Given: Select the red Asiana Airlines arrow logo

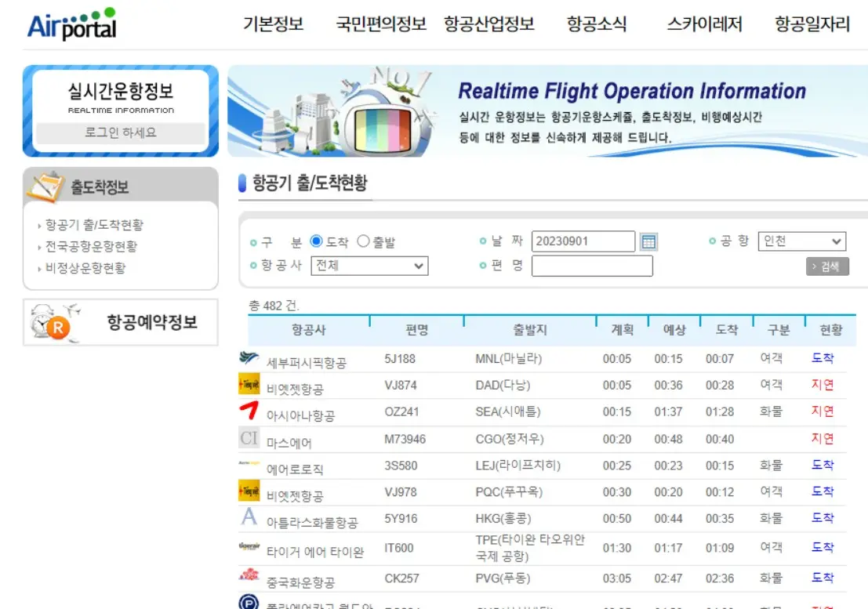Looking at the screenshot, I should pyautogui.click(x=249, y=411).
